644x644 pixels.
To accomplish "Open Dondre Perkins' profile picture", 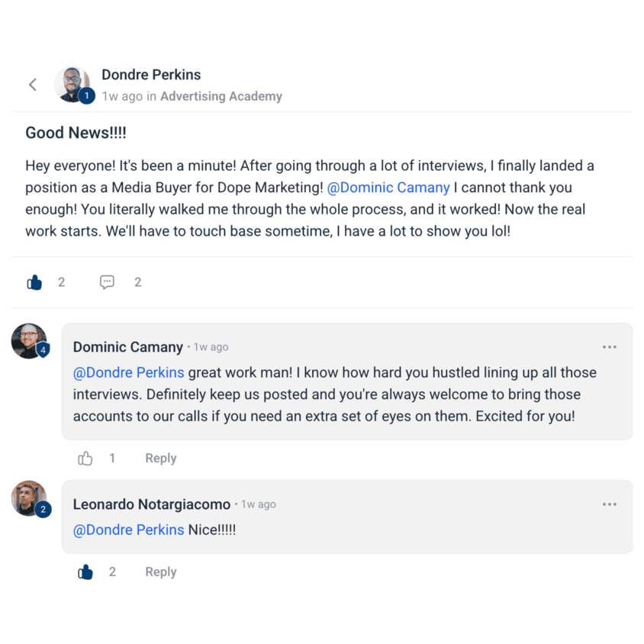I will [72, 83].
